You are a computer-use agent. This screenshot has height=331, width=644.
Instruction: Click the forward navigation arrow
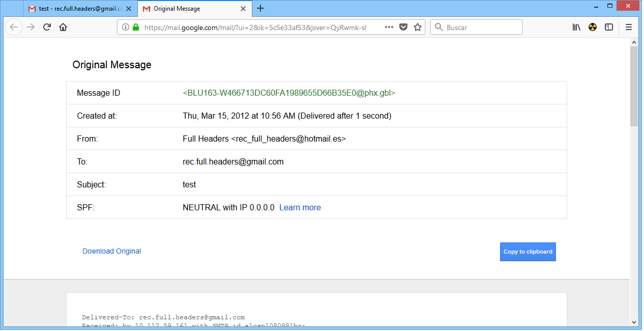click(x=31, y=27)
